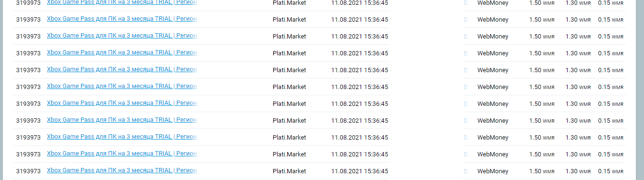The width and height of the screenshot is (644, 180).
Task: Open the Xbox Game Pass link in sixth row
Action: point(122,87)
